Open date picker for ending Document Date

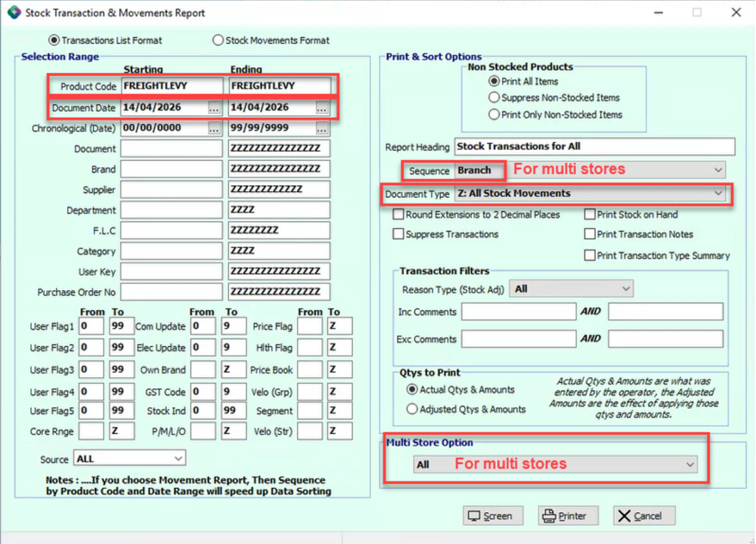[322, 108]
